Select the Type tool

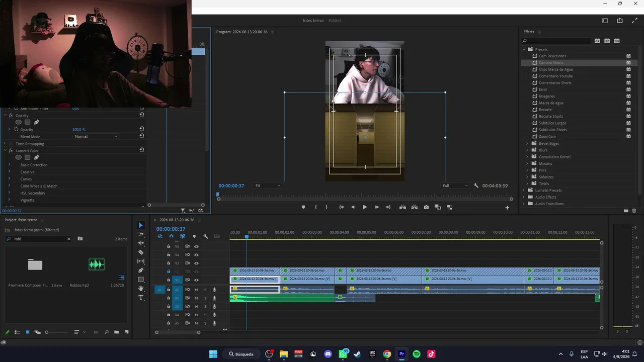coord(141,298)
